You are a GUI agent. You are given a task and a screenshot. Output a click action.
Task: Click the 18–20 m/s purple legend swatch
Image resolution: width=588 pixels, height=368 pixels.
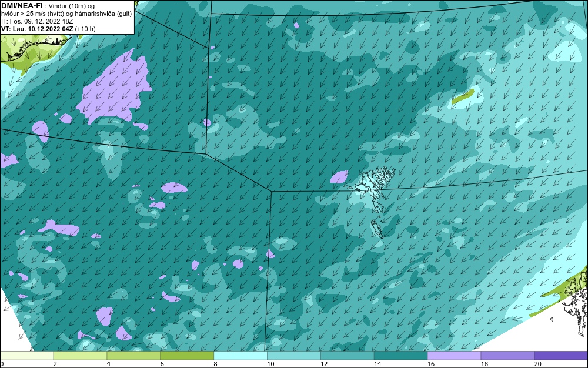[507, 356]
